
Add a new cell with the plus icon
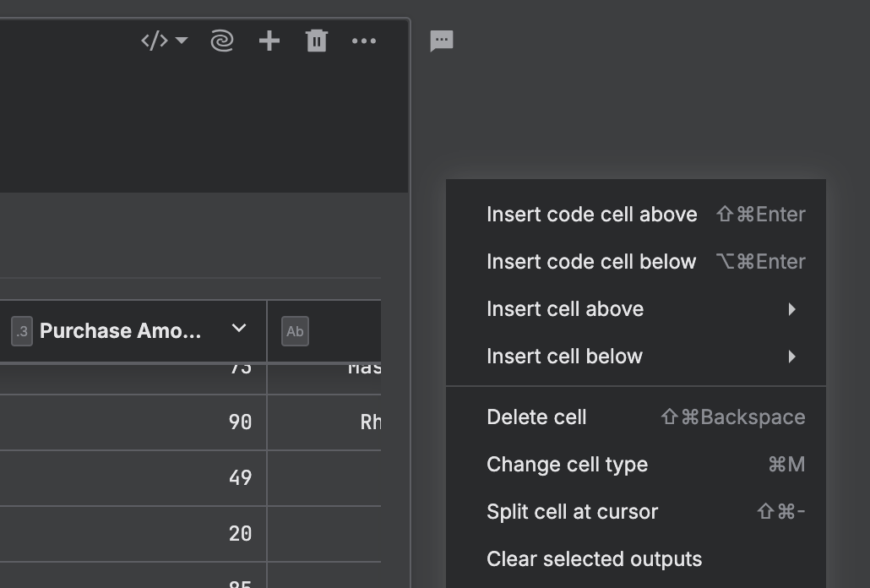click(x=269, y=41)
